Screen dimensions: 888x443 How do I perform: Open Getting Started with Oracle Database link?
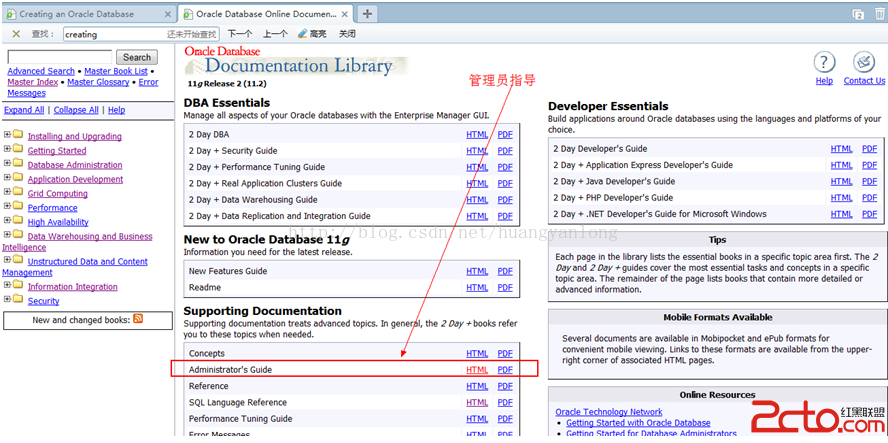638,423
